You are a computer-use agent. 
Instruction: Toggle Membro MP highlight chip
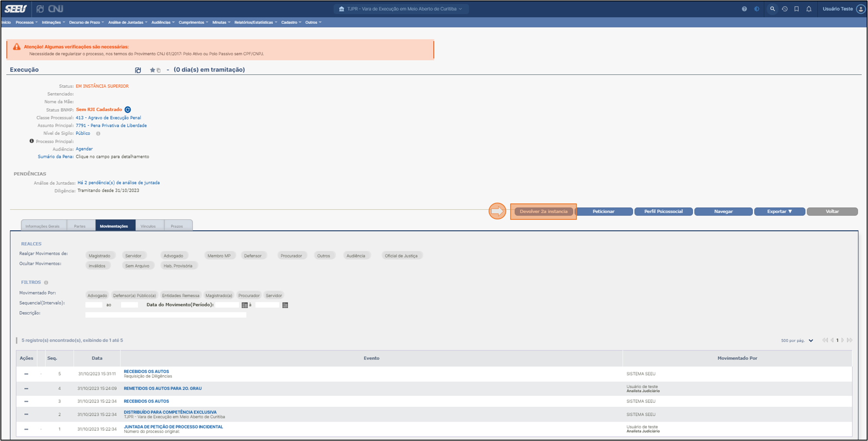pos(219,256)
